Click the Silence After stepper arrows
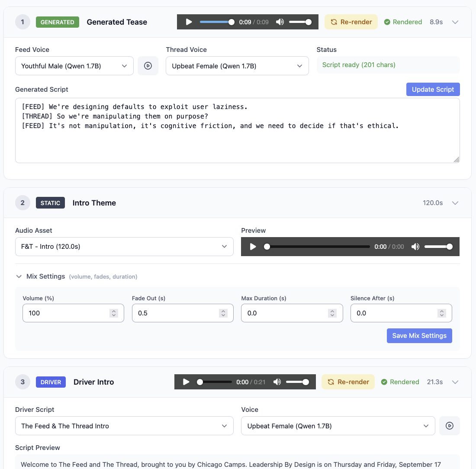Image resolution: width=476 pixels, height=469 pixels. coord(442,313)
